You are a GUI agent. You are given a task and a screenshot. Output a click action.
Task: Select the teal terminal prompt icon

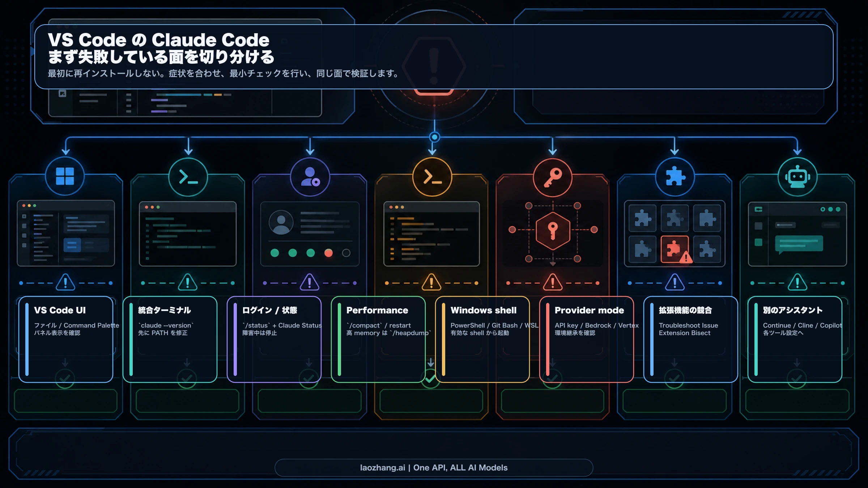click(x=188, y=177)
